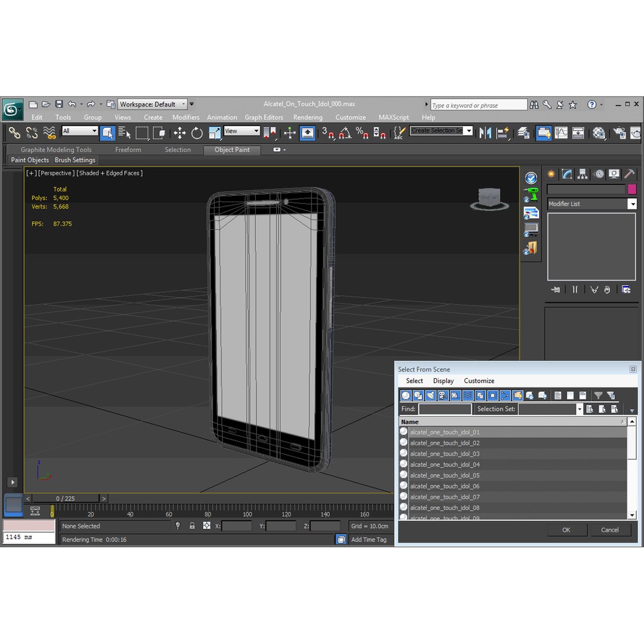Image resolution: width=644 pixels, height=644 pixels.
Task: Open the selection filter All dropdown
Action: (x=80, y=131)
